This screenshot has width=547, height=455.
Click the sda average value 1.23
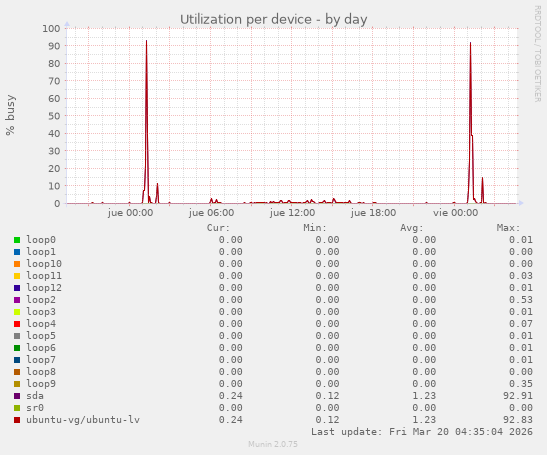424,396
